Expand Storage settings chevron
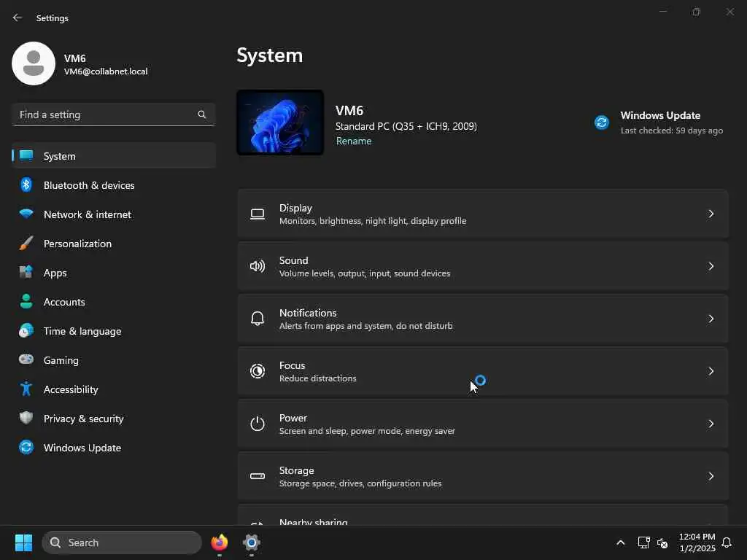The image size is (747, 560). click(x=711, y=476)
